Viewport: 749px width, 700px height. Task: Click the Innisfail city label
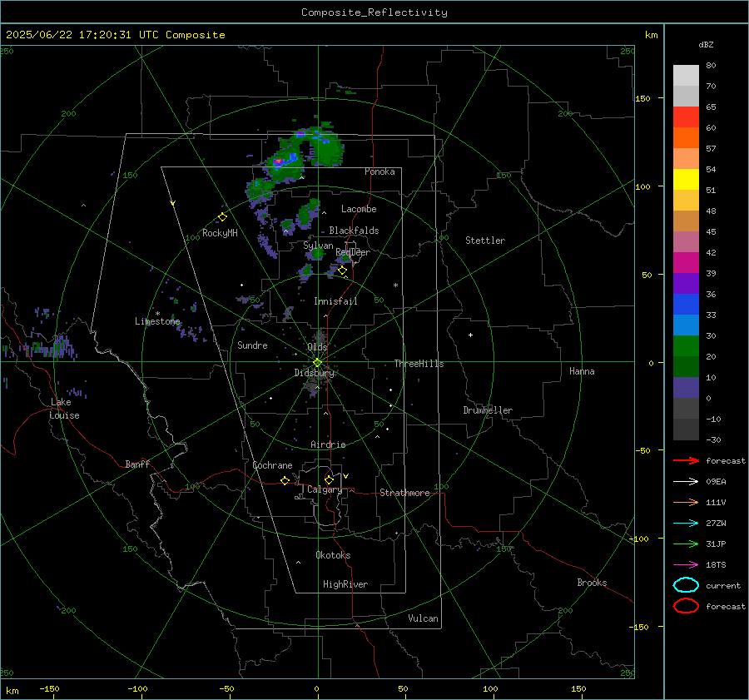(335, 301)
